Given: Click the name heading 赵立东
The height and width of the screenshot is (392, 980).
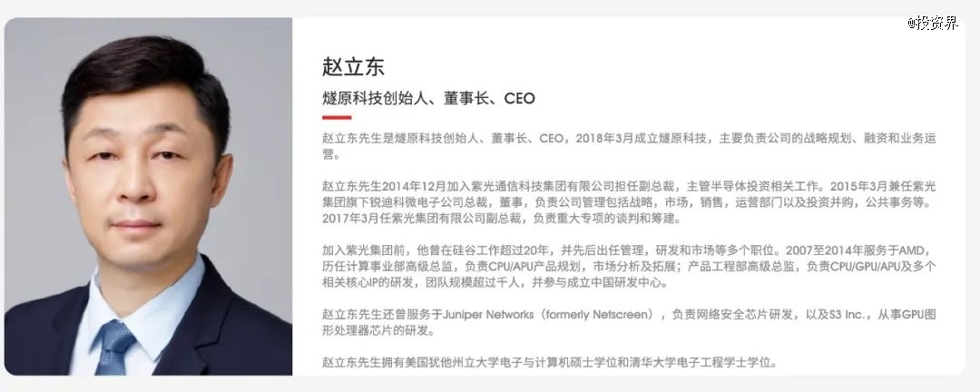Looking at the screenshot, I should [x=353, y=67].
